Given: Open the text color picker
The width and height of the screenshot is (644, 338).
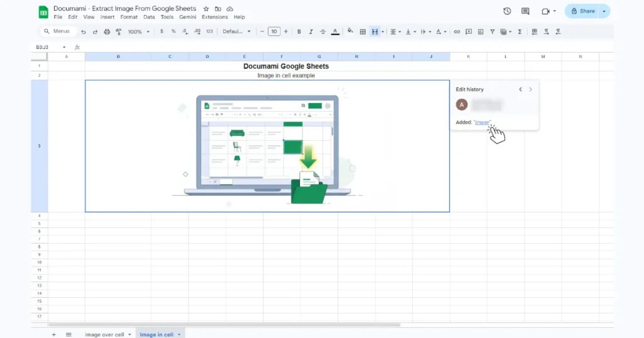Looking at the screenshot, I should click(x=335, y=31).
